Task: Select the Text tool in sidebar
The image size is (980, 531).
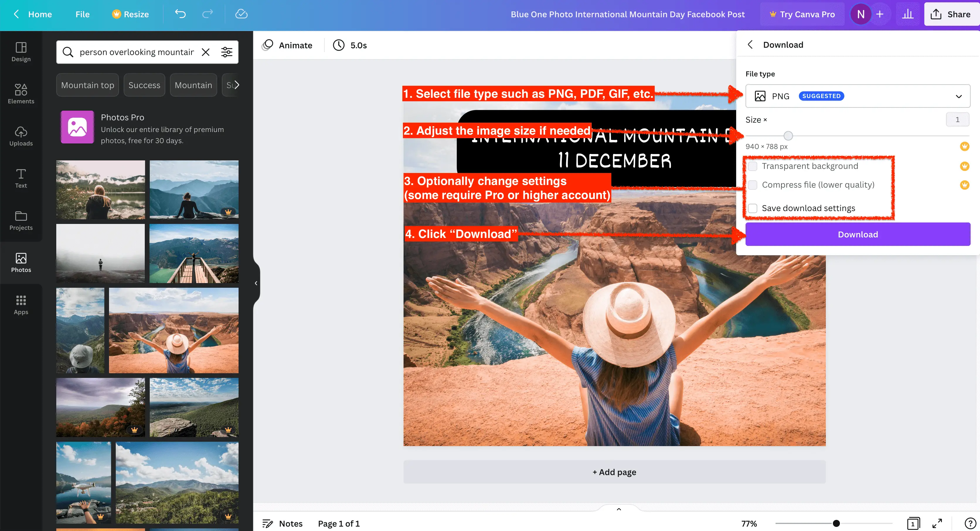Action: coord(21,178)
